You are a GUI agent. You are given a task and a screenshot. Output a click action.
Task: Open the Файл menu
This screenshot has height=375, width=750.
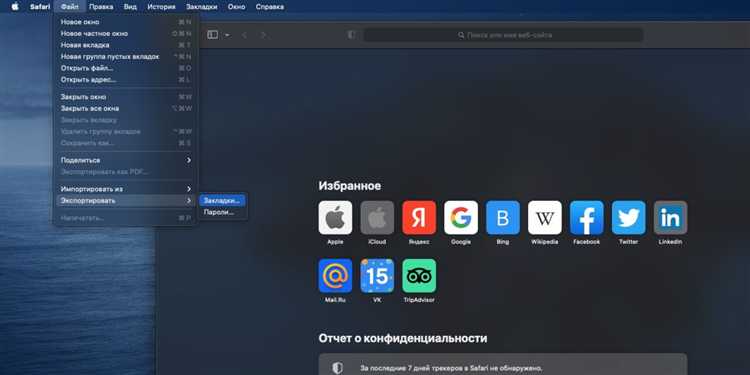[x=70, y=7]
